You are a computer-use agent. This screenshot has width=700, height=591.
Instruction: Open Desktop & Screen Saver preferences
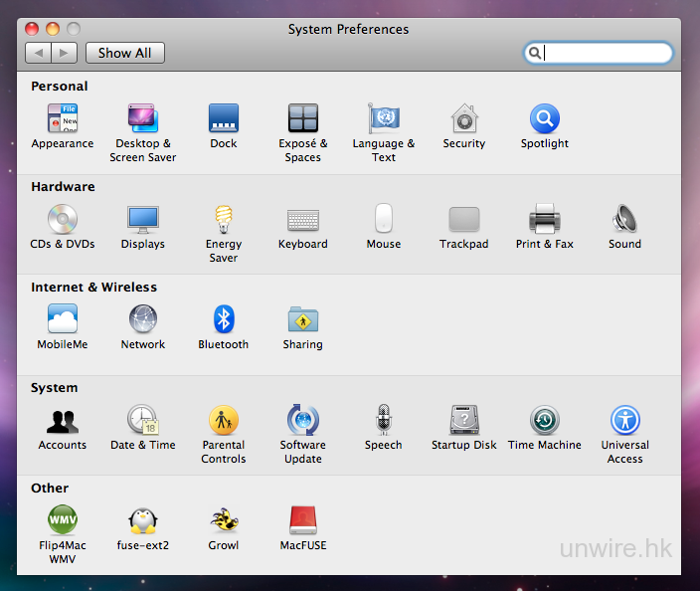142,119
